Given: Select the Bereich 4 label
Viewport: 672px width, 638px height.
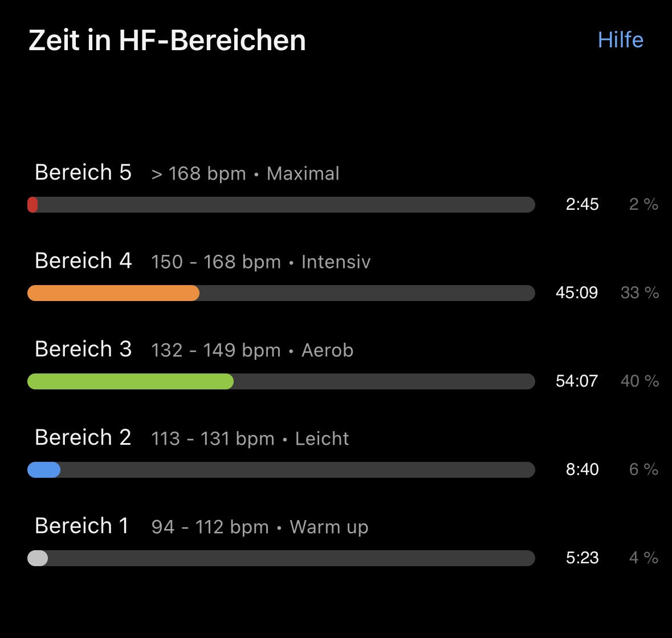Looking at the screenshot, I should tap(83, 261).
